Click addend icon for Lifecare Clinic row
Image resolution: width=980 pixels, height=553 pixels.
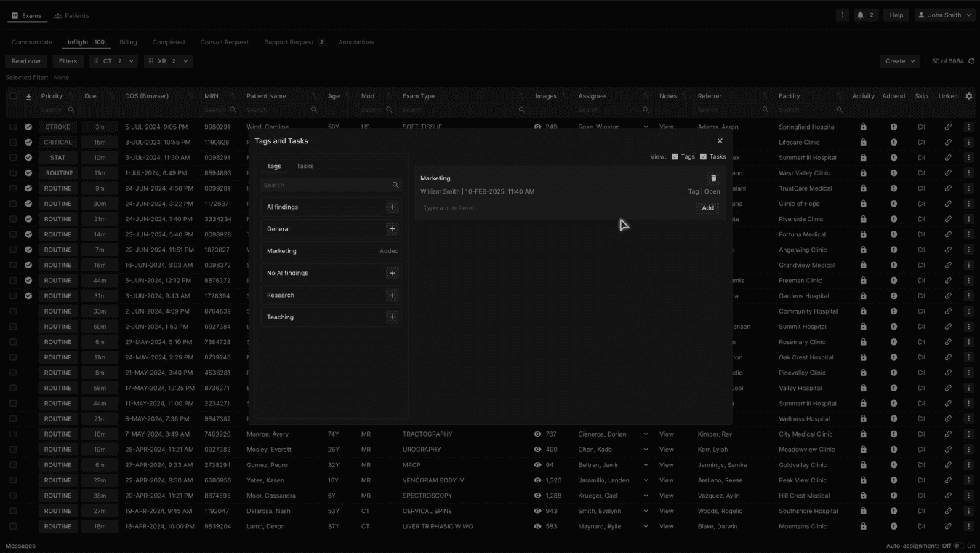click(893, 143)
